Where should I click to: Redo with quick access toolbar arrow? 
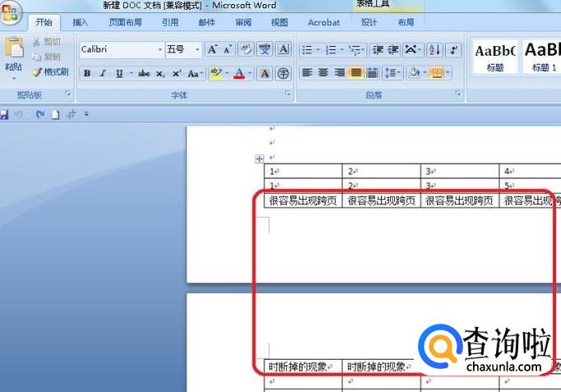click(x=40, y=115)
